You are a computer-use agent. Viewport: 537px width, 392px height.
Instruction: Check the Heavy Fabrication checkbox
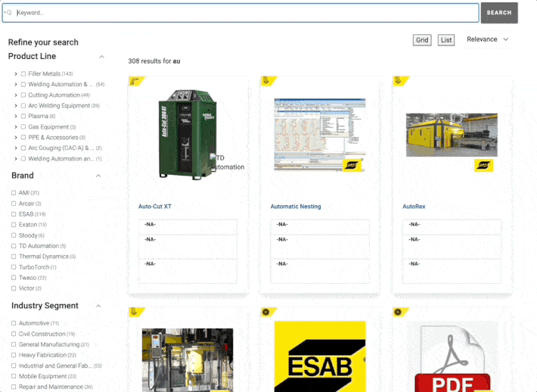point(14,355)
